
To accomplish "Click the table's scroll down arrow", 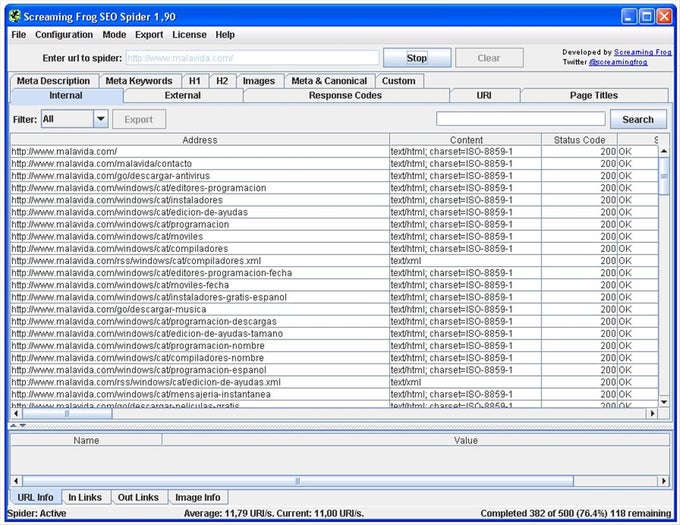I will 664,402.
